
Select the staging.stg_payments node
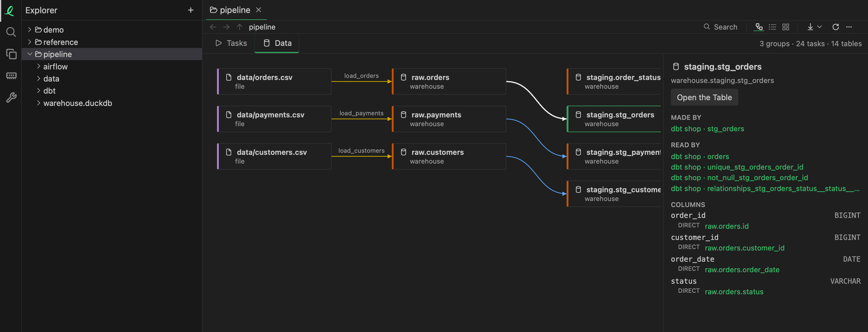pos(614,156)
